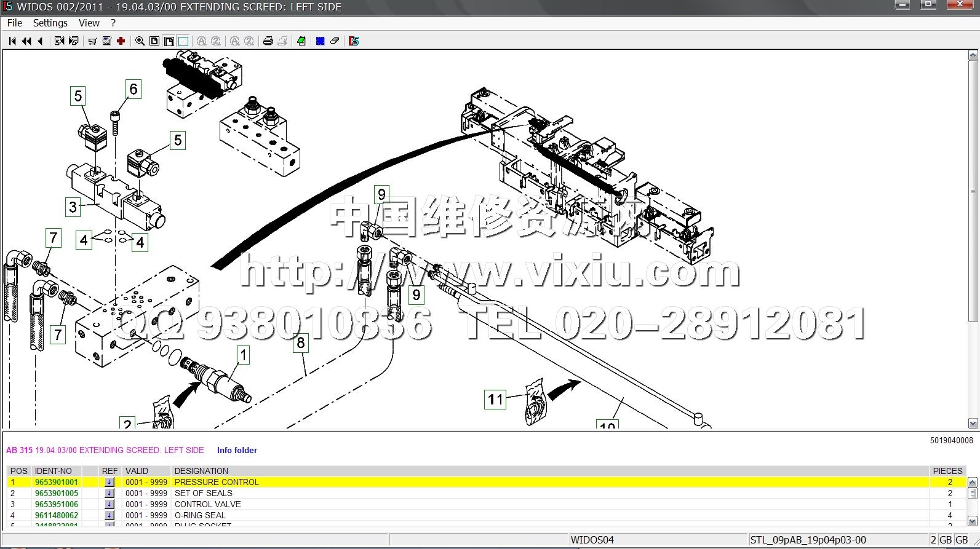This screenshot has height=549, width=980.
Task: Open the View menu
Action: pyautogui.click(x=89, y=23)
